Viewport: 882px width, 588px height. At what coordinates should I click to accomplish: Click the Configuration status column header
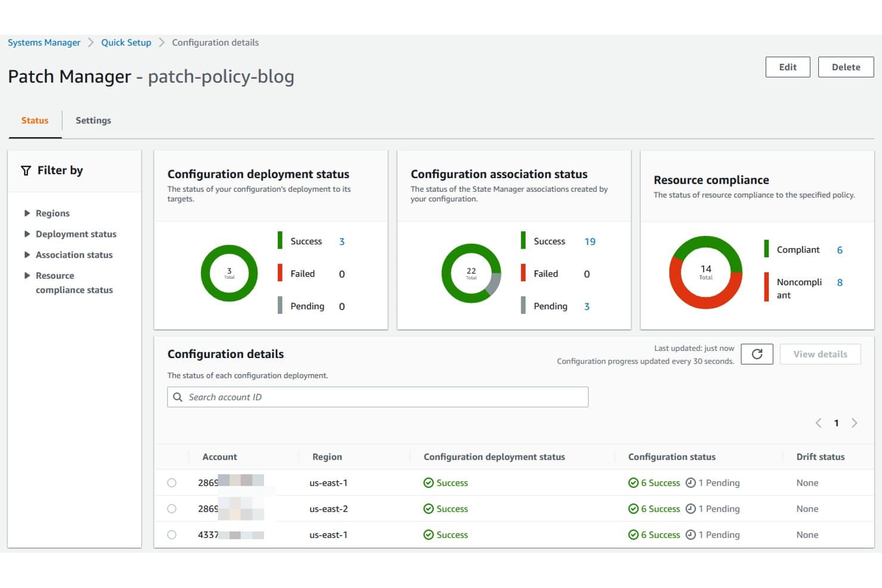pos(672,457)
